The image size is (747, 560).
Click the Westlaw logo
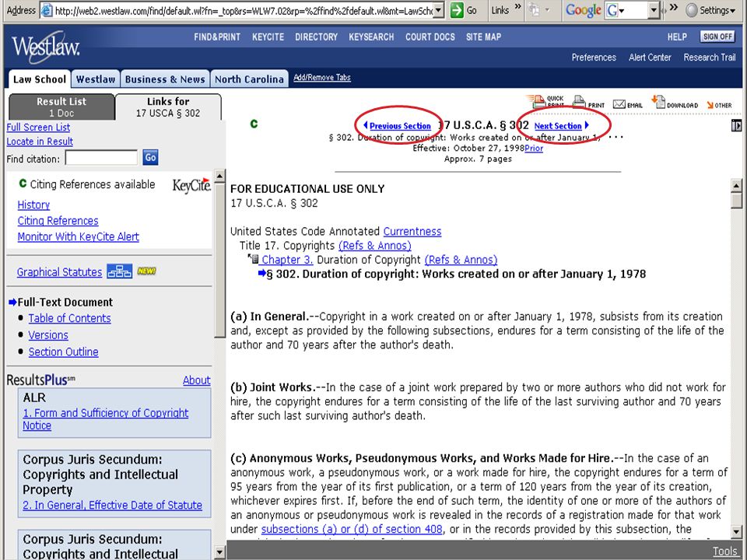tap(46, 48)
